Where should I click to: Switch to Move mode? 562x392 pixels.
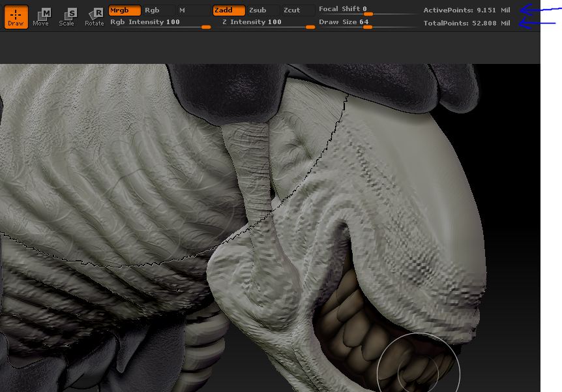point(40,17)
